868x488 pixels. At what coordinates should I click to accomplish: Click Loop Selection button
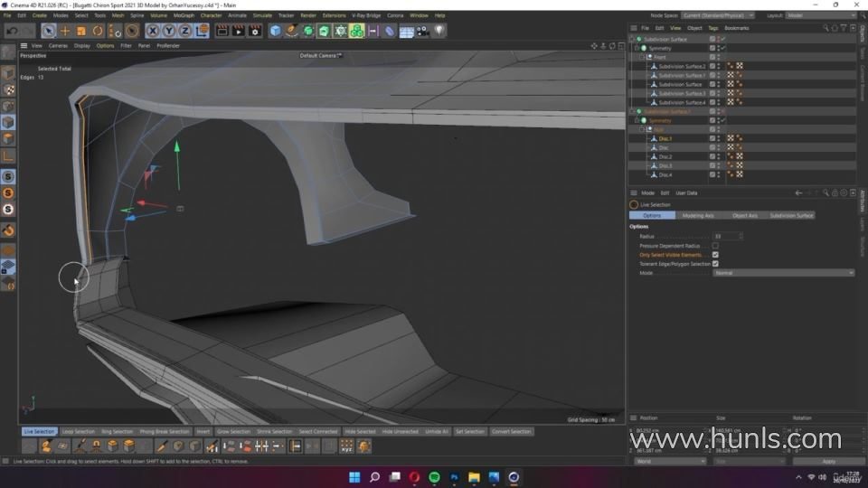point(78,432)
